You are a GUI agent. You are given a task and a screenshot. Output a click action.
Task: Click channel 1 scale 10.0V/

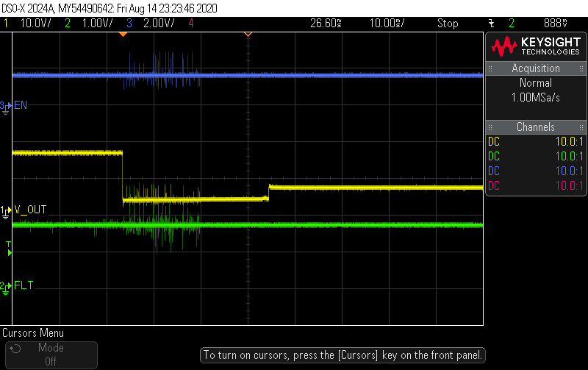(35, 24)
